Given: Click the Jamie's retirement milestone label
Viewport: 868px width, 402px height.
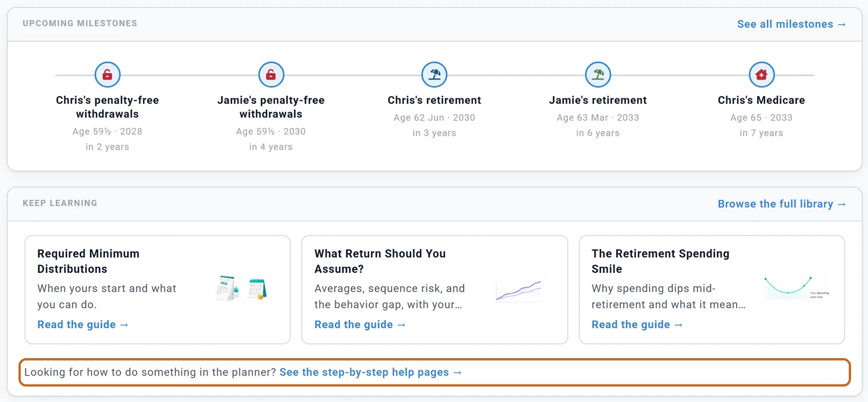Looking at the screenshot, I should pos(598,100).
